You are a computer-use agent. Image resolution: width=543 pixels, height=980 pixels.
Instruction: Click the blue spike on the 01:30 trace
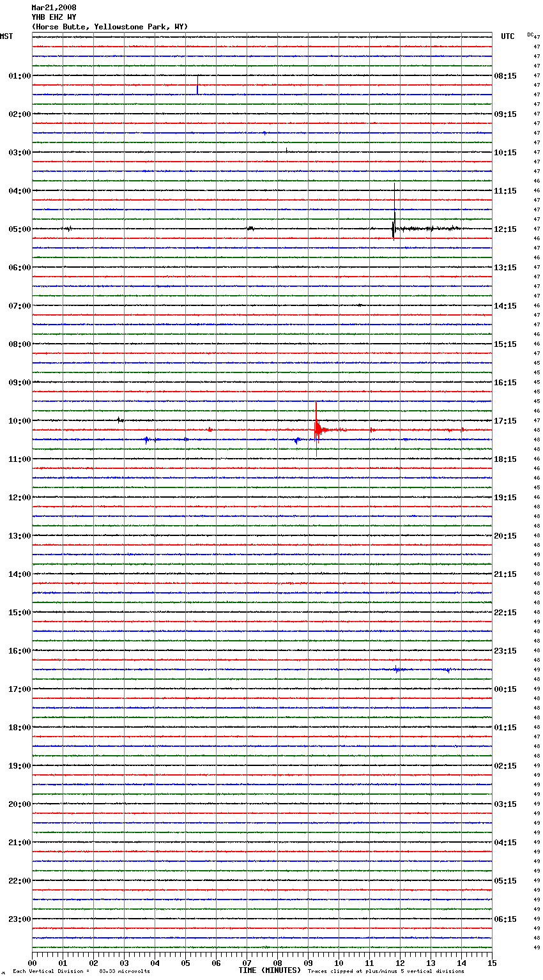tap(197, 85)
